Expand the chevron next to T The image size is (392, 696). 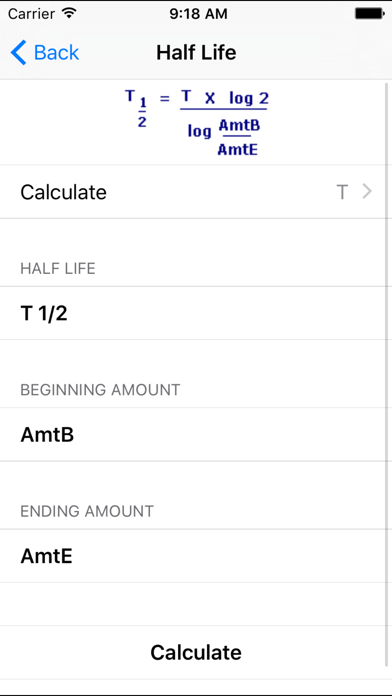[x=367, y=192]
